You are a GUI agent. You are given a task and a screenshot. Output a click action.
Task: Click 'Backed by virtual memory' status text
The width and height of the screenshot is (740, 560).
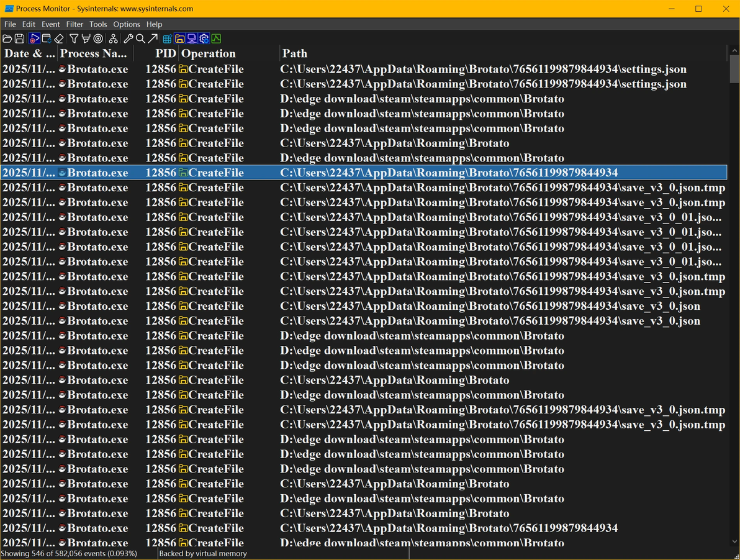[203, 553]
